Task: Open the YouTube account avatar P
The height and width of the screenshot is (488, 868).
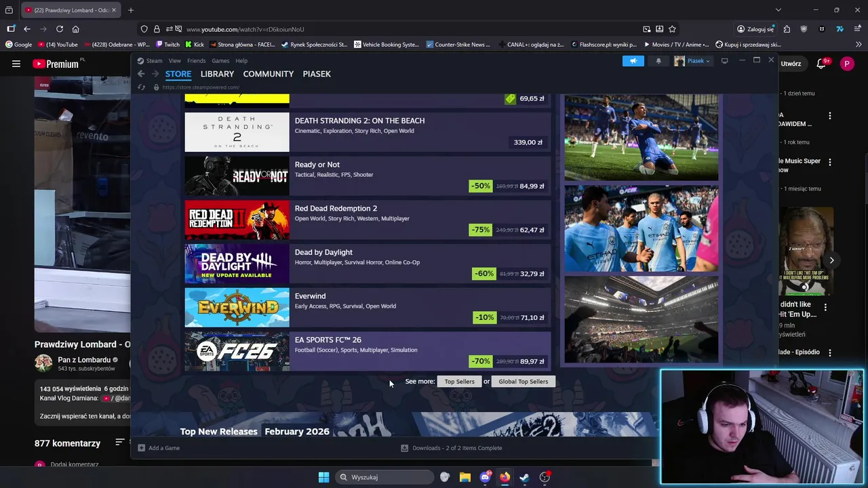Action: (847, 64)
